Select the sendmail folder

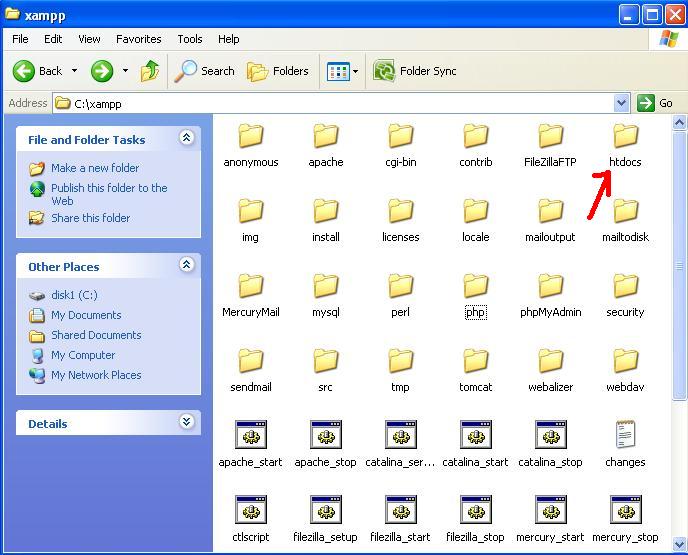click(251, 371)
